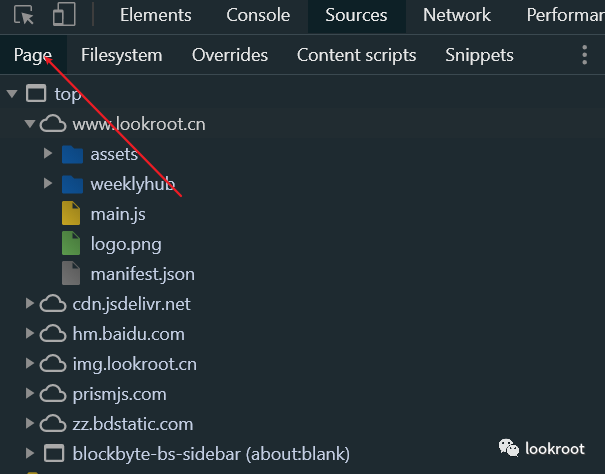
Task: Click the top frame window icon
Action: pyautogui.click(x=36, y=93)
